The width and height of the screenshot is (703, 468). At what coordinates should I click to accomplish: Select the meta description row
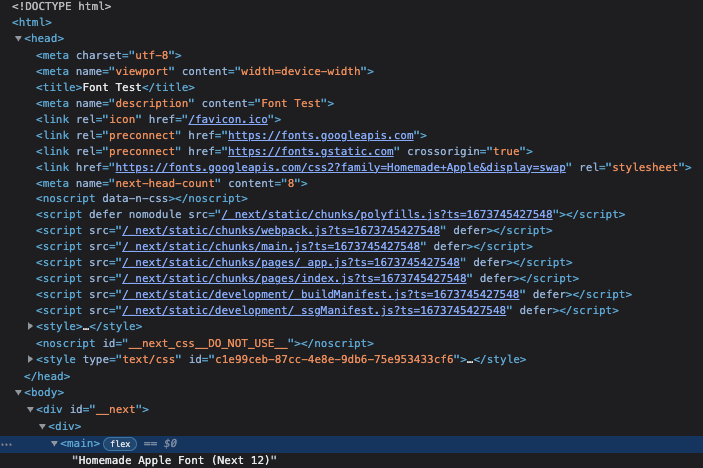click(x=185, y=104)
